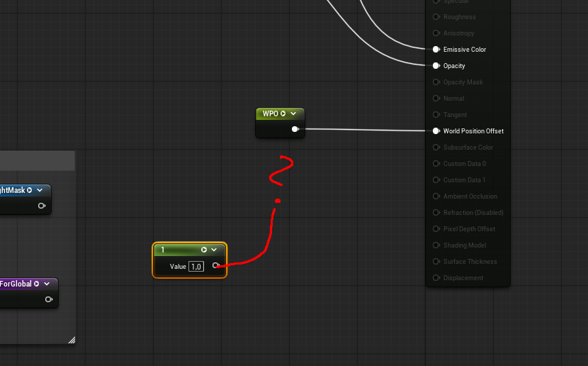Click the Emissive Color input pin
This screenshot has width=588, height=366.
(x=436, y=50)
